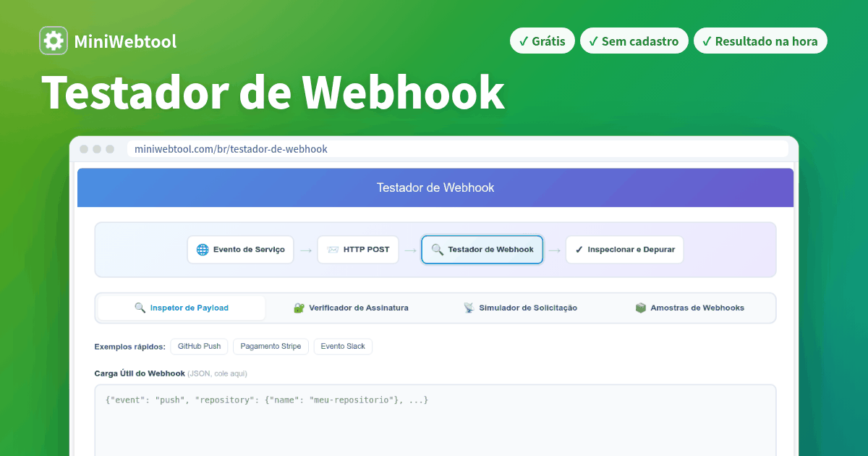Switch to Simulador de Solicitação tab
This screenshot has height=456, width=868.
click(x=520, y=308)
